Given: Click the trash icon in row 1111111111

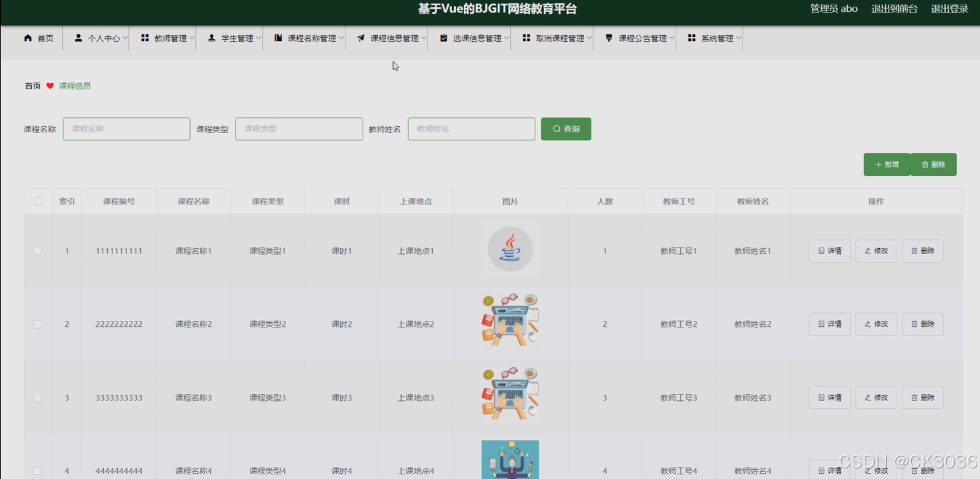Looking at the screenshot, I should click(914, 251).
